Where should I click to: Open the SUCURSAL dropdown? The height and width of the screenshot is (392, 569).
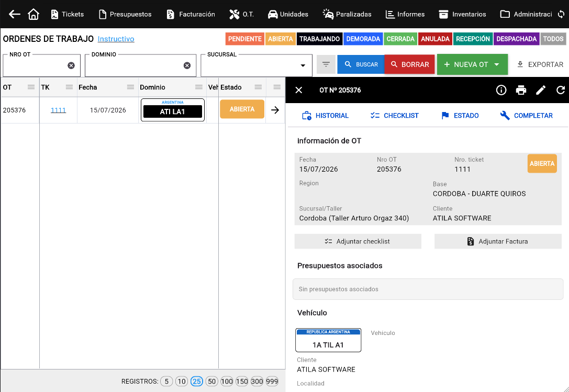tap(256, 65)
